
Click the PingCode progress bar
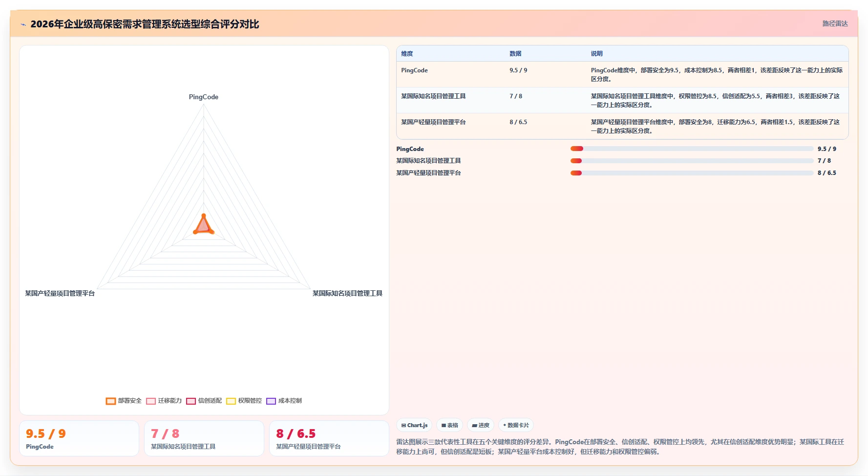(x=692, y=149)
